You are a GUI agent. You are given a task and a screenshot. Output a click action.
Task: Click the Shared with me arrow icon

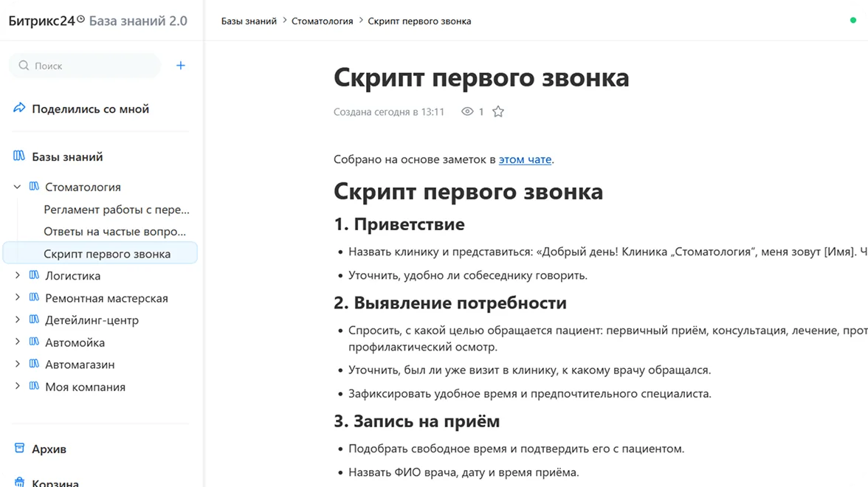pos(19,108)
